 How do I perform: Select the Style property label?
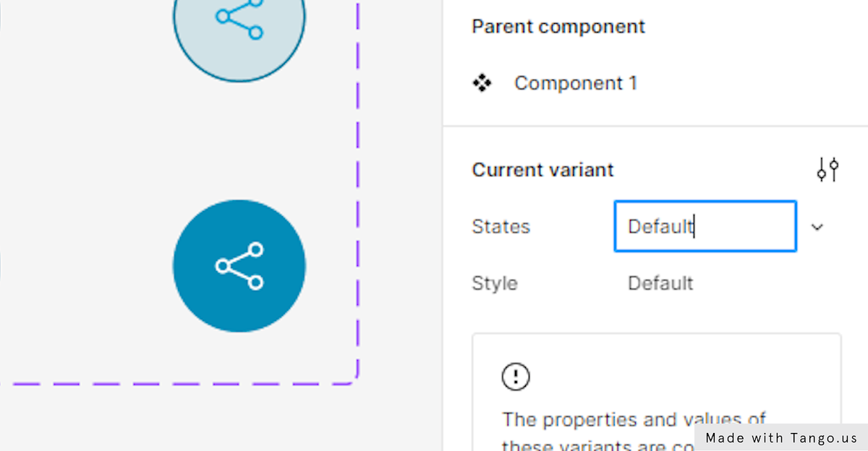point(495,283)
